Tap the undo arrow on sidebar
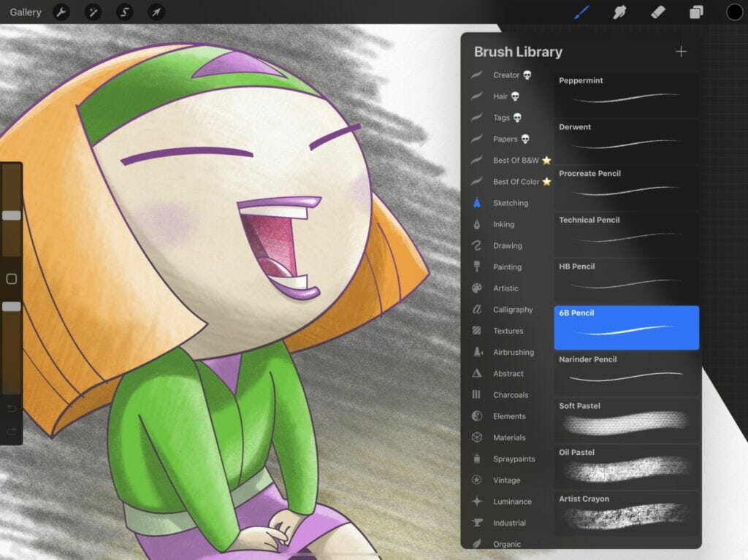Viewport: 748px width, 560px height. point(12,408)
